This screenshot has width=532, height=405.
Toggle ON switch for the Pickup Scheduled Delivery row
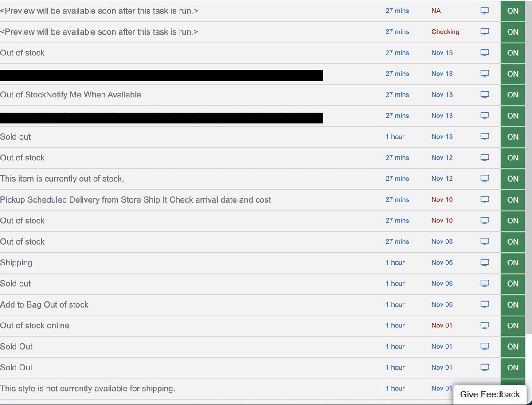pyautogui.click(x=513, y=199)
